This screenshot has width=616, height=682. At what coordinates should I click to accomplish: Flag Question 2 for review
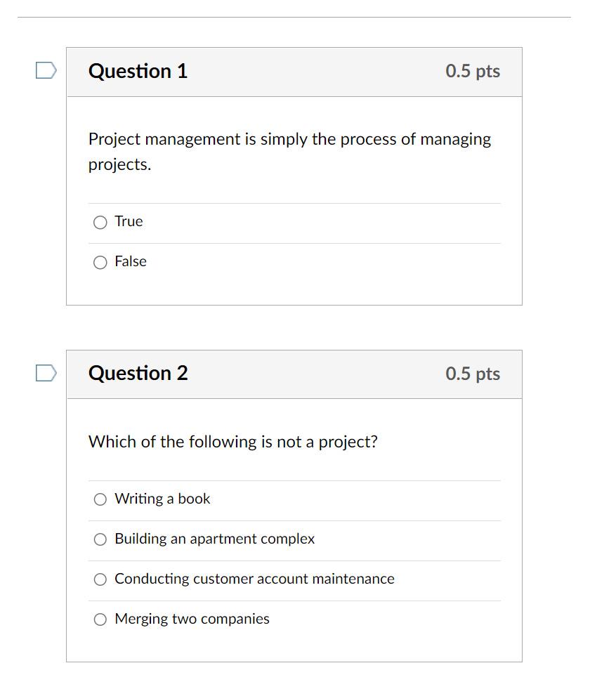click(x=46, y=373)
